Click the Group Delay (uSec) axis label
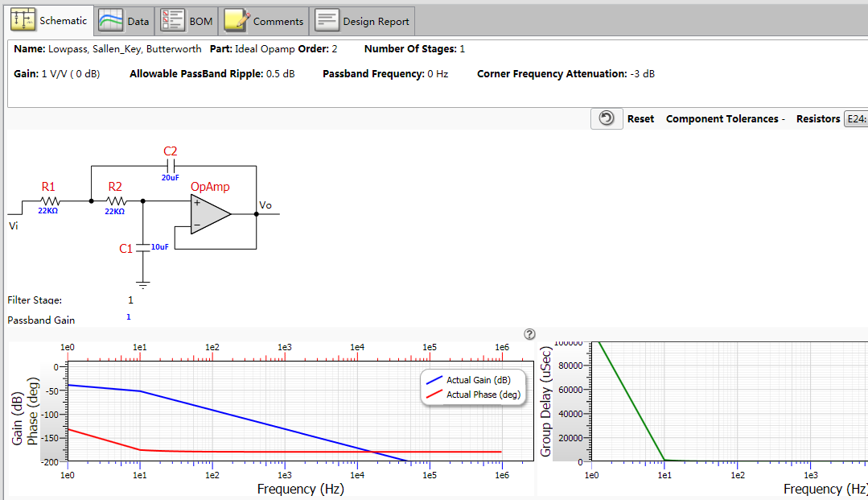 [546, 401]
